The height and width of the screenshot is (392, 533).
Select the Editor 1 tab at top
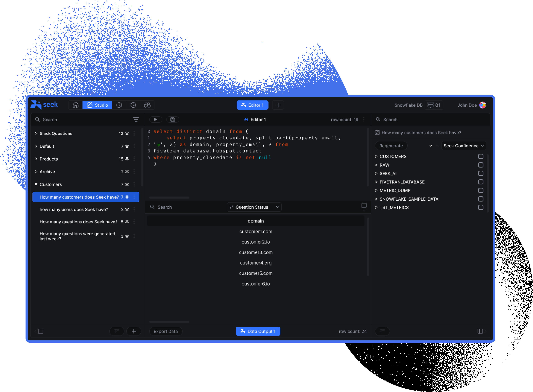252,105
